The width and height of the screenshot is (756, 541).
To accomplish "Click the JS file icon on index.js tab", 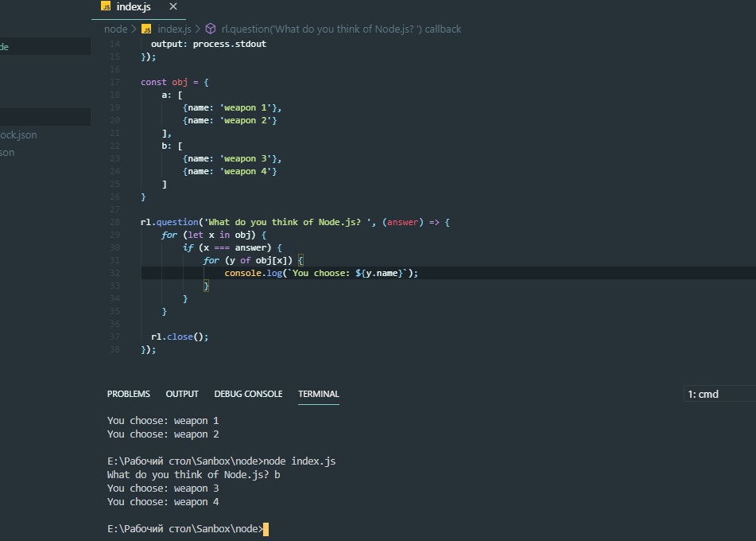I will (106, 6).
